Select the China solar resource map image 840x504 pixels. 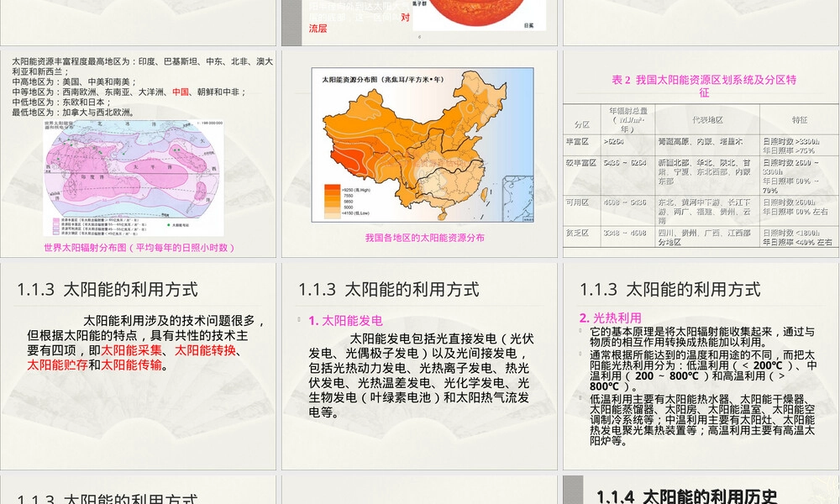coord(423,144)
